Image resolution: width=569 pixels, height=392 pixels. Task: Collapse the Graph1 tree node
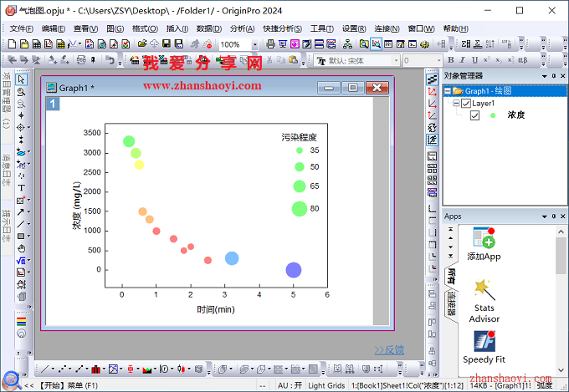point(448,91)
